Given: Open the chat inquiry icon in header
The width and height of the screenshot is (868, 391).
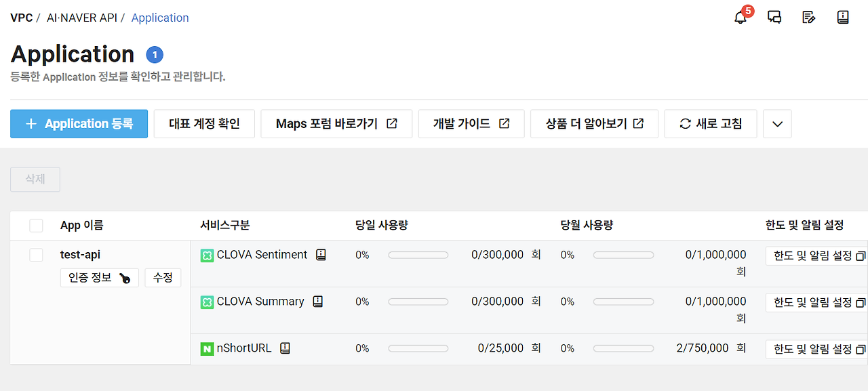Looking at the screenshot, I should pos(774,17).
